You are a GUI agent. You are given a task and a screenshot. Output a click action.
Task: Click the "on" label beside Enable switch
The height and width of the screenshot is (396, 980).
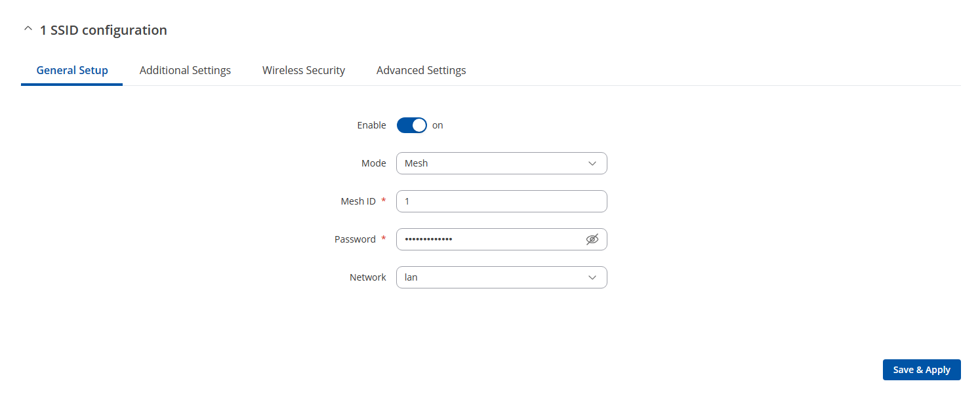438,125
